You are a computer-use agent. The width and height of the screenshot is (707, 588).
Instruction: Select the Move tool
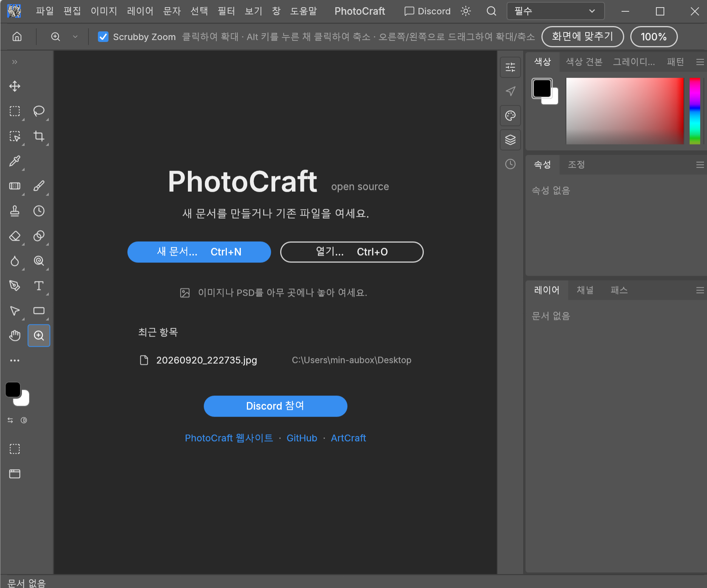15,86
